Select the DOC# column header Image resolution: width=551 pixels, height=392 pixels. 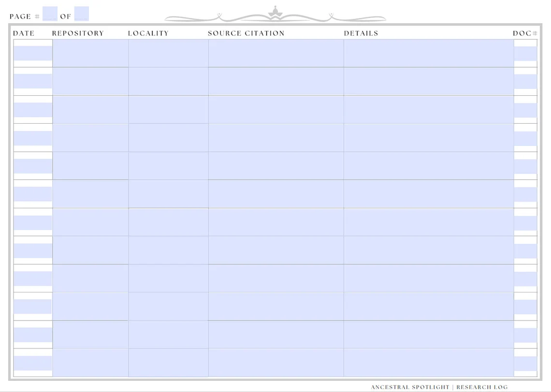click(525, 33)
